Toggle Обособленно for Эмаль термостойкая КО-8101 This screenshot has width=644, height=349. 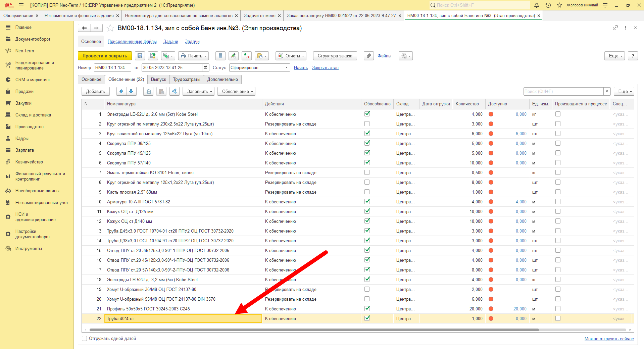point(367,172)
